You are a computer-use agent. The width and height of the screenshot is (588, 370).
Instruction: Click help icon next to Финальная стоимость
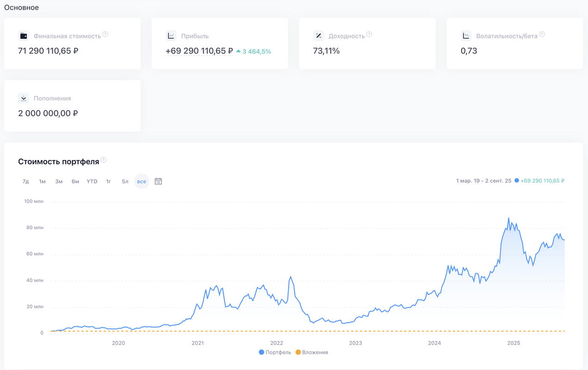tap(106, 34)
